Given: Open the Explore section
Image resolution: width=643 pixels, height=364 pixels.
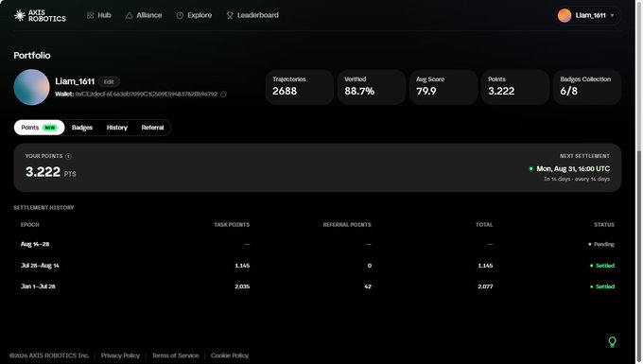Looking at the screenshot, I should pos(194,15).
